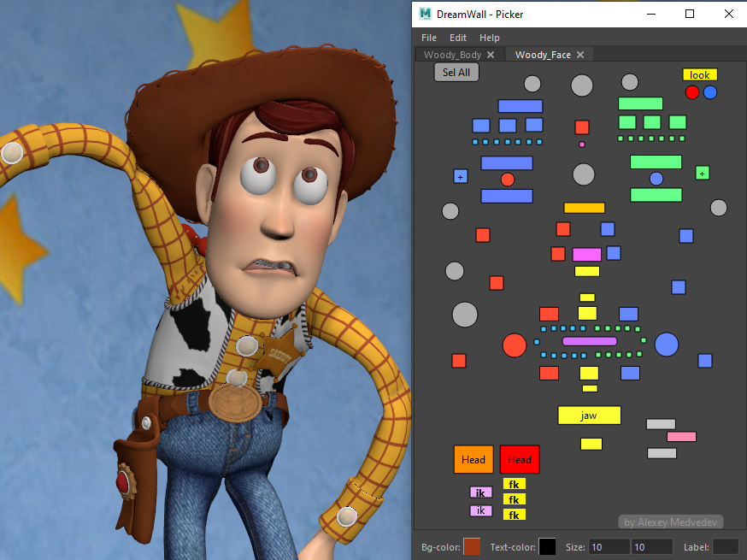Select the wide green brow bar at top
Screen dimensions: 747x560
(x=641, y=103)
